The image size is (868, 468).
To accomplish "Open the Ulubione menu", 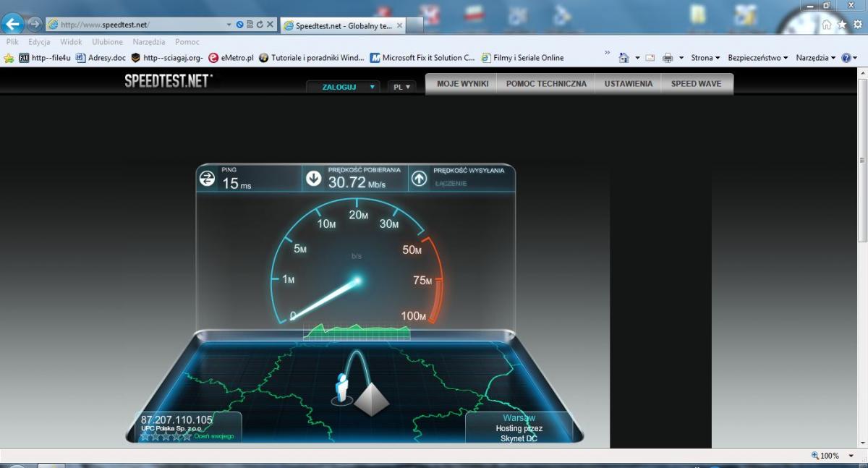I will [x=107, y=42].
